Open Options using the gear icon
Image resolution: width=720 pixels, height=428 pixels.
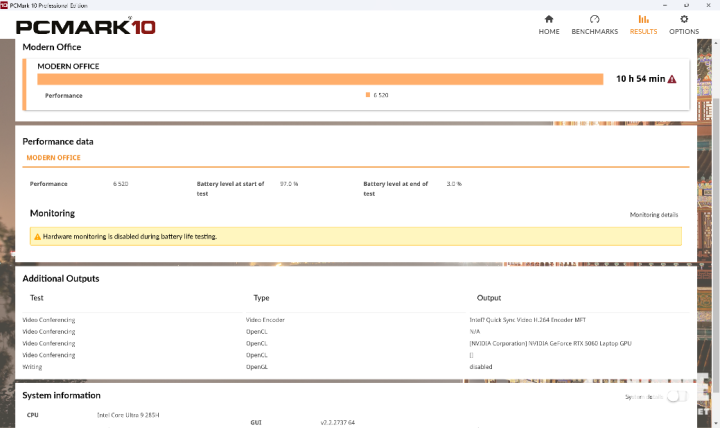[x=684, y=19]
